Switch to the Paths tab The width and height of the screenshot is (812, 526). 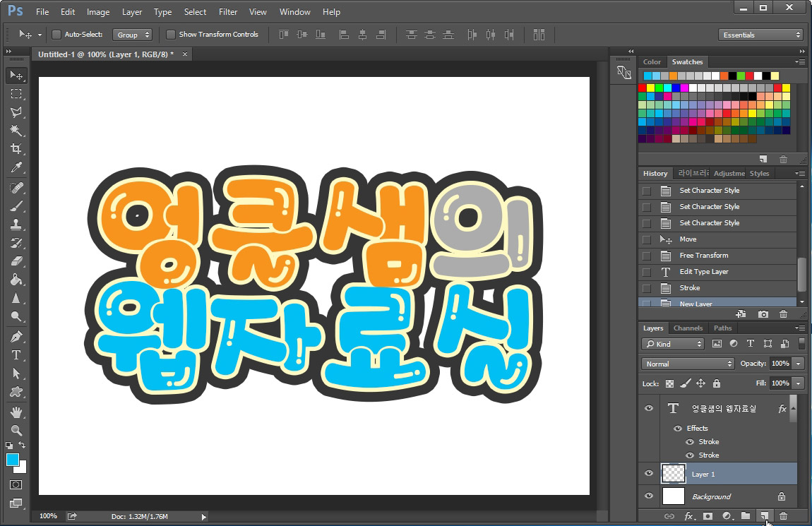point(722,328)
